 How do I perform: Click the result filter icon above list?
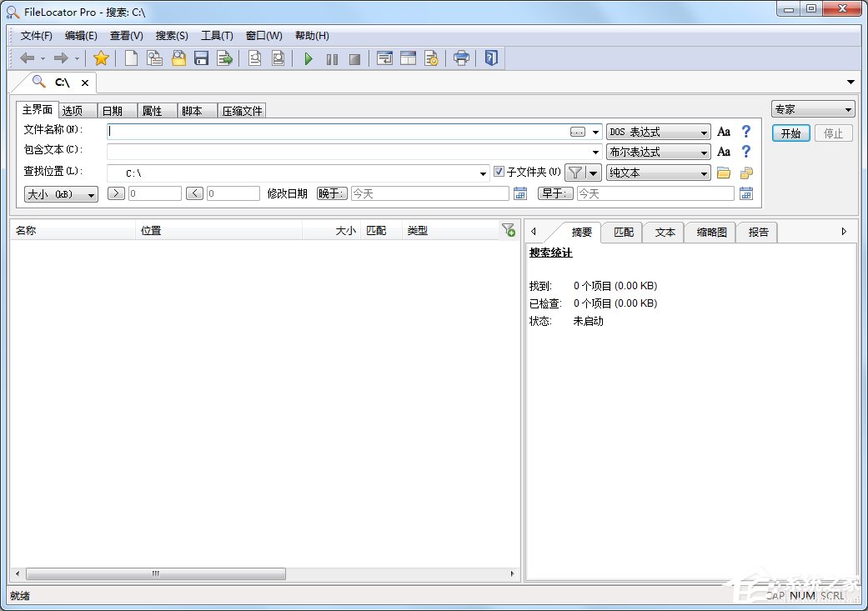pos(508,231)
